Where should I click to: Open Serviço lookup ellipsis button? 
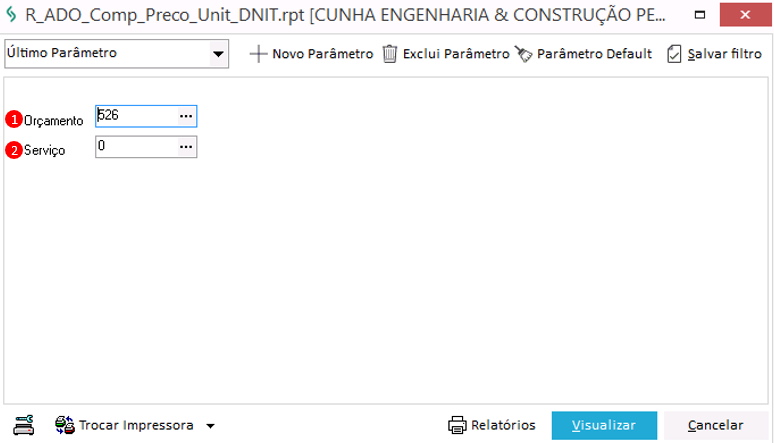[186, 147]
